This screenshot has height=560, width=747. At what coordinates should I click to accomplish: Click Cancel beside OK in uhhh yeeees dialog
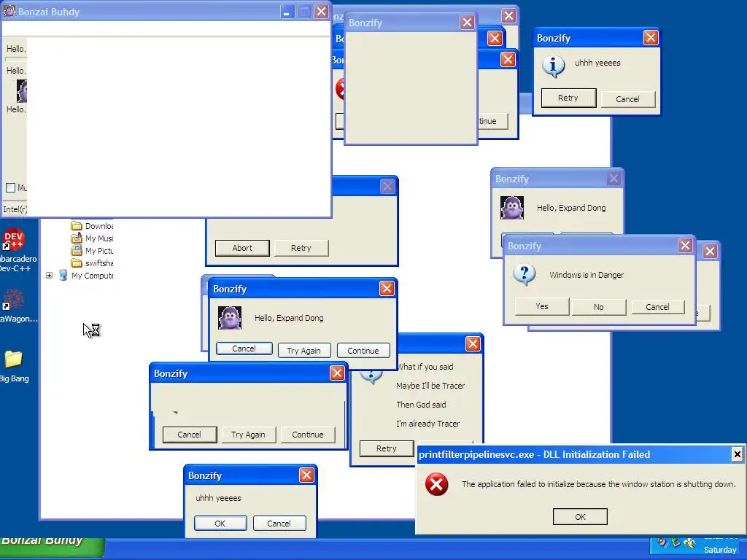tap(279, 524)
